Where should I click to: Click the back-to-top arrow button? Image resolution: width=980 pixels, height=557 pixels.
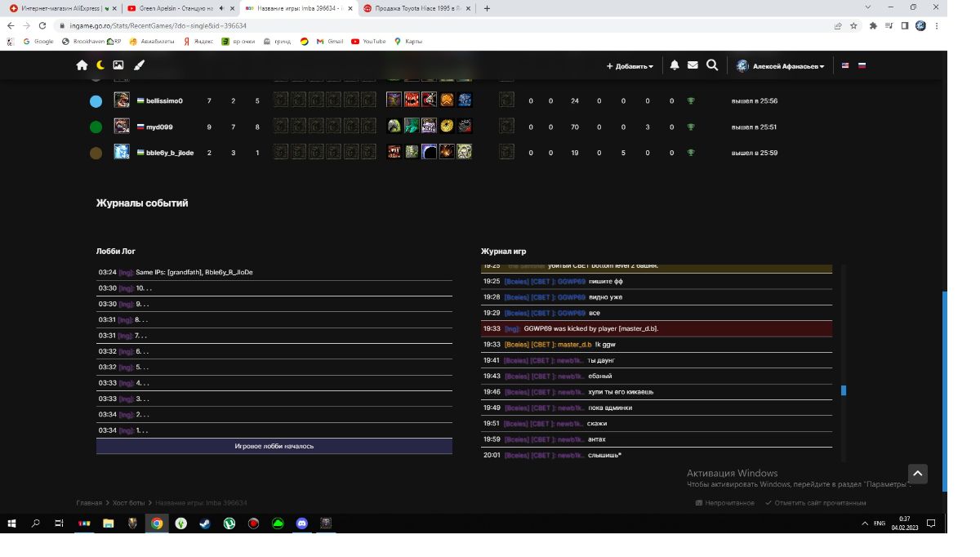(x=918, y=474)
